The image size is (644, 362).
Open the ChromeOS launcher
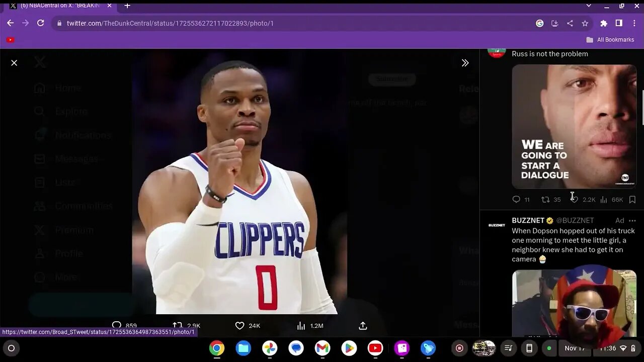pyautogui.click(x=11, y=348)
